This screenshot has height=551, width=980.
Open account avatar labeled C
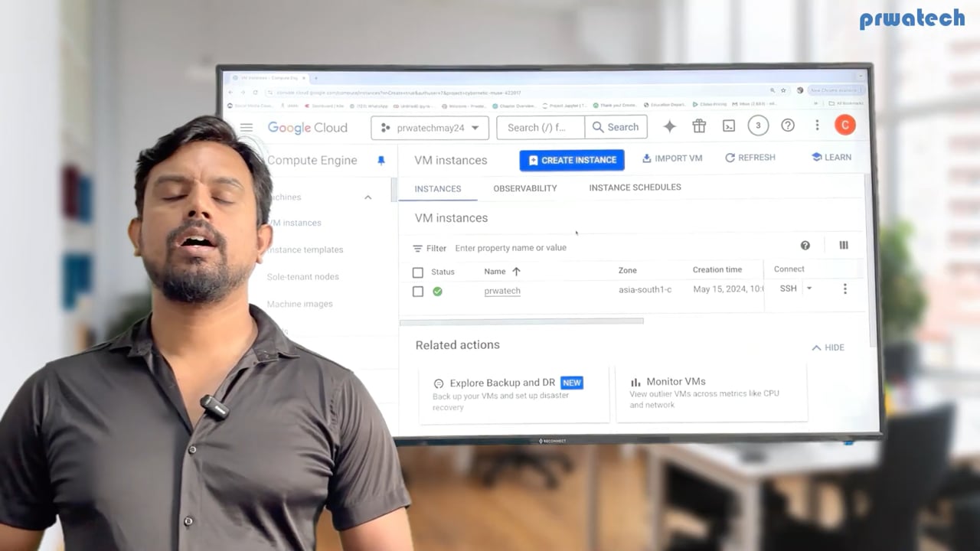click(844, 125)
